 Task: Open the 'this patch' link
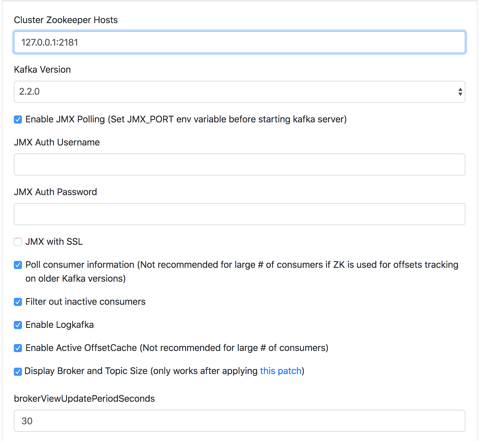(281, 371)
